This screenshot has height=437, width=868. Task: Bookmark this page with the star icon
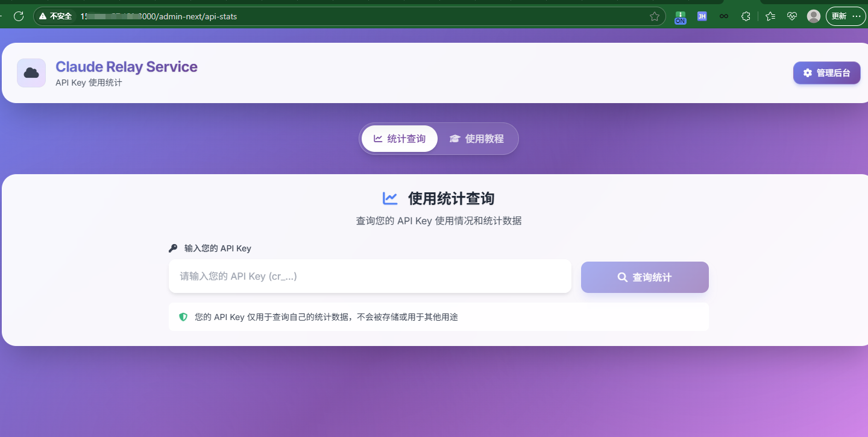pyautogui.click(x=655, y=16)
